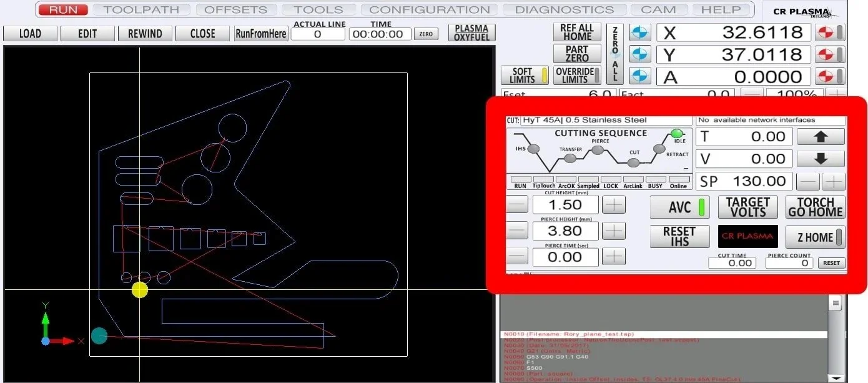Click the pierce time value field
Image resolution: width=868 pixels, height=383 pixels.
565,257
